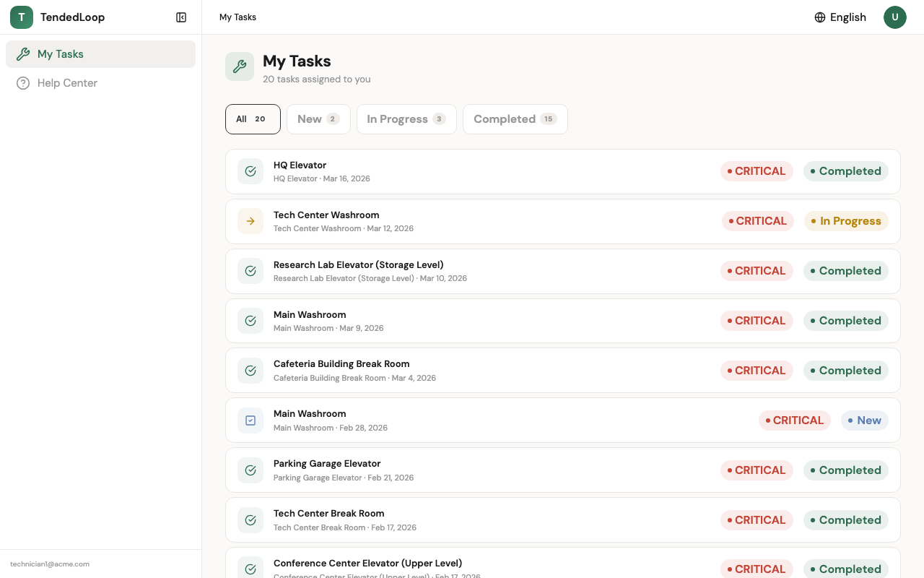
Task: Click the completed check icon for HQ Elevator
Action: tap(250, 171)
